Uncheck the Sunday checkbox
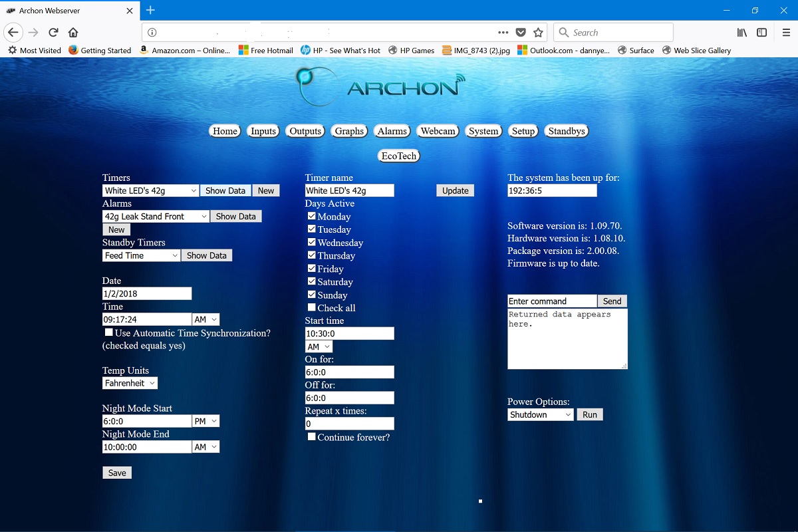This screenshot has width=798, height=532. (x=312, y=295)
